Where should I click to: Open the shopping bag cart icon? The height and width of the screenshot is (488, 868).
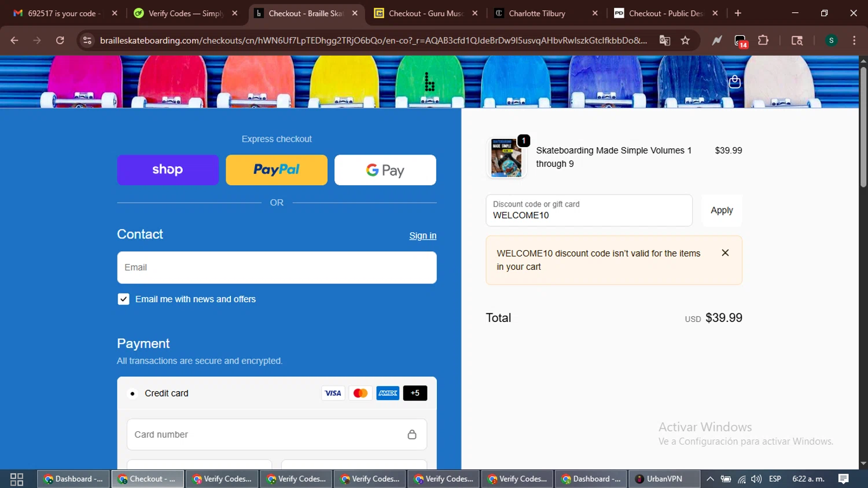coord(735,82)
